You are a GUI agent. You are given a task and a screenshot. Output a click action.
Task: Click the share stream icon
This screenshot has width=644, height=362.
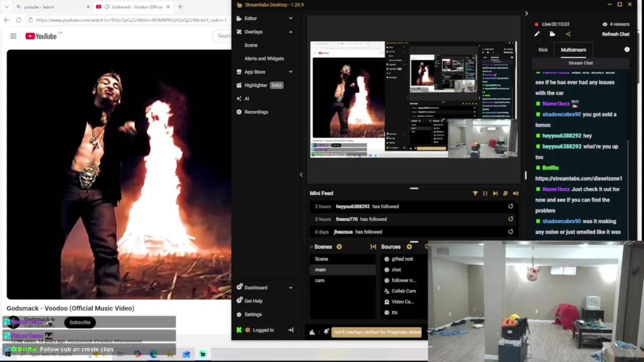(x=568, y=34)
